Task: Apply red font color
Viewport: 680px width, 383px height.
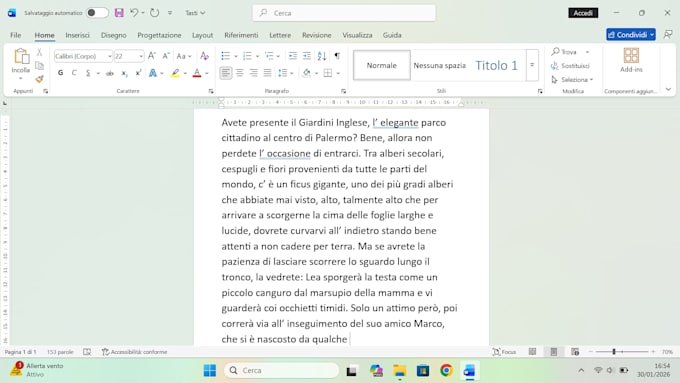Action: pyautogui.click(x=197, y=73)
